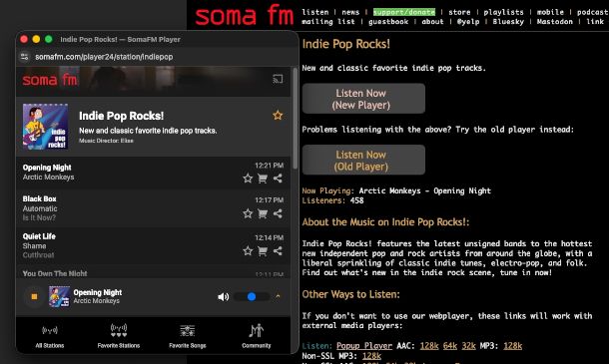Click the player window scrollbar

(295, 119)
